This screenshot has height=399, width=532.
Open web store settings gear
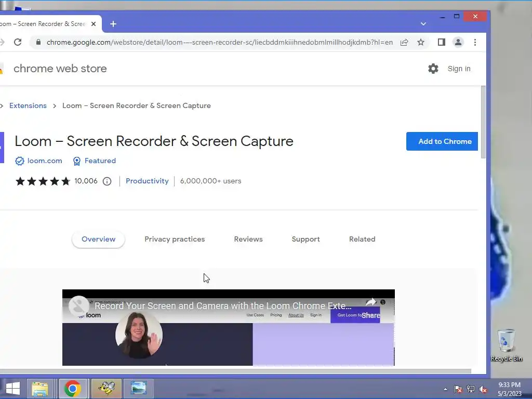433,69
